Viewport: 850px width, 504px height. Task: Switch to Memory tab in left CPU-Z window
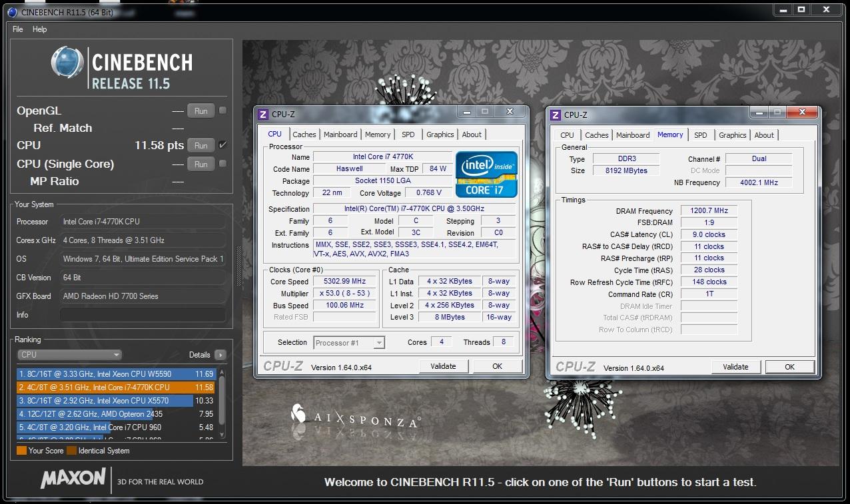[378, 134]
